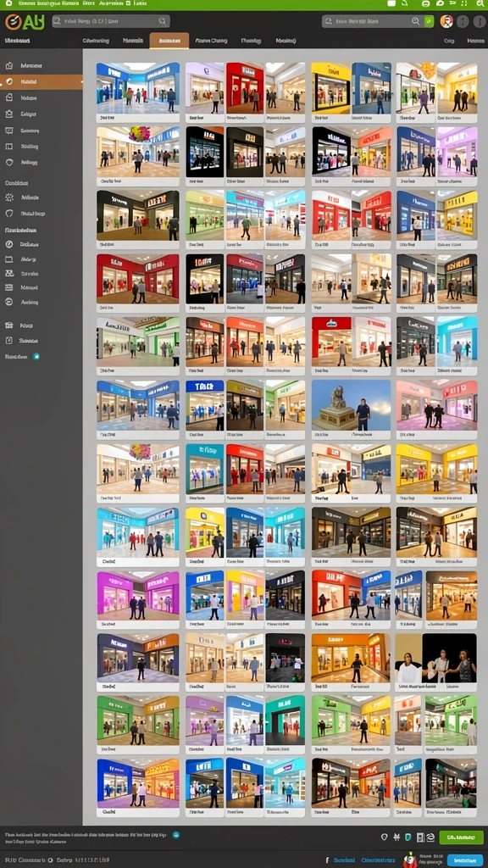Click the user avatar icon in the header

tap(446, 21)
